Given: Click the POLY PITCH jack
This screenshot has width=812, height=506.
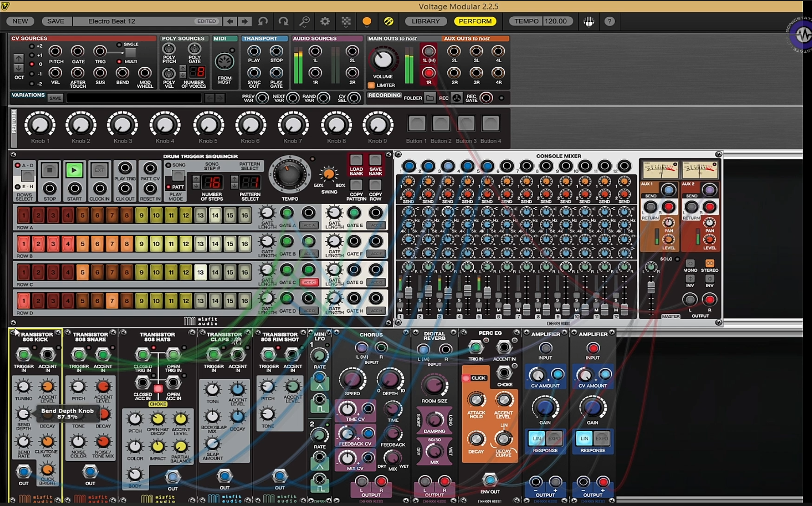Looking at the screenshot, I should tap(169, 49).
